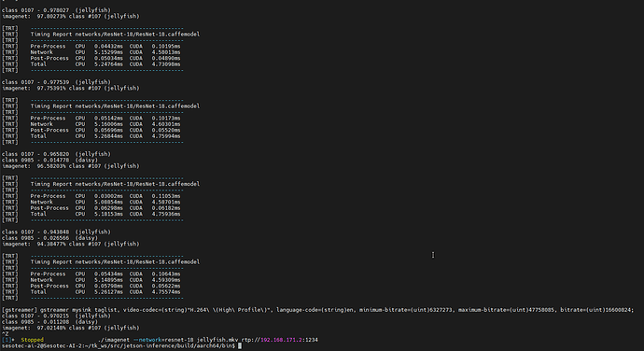The image size is (644, 351).
Task: Click the Pre-Process row with CPU 0.03002ms
Action: pyautogui.click(x=91, y=196)
